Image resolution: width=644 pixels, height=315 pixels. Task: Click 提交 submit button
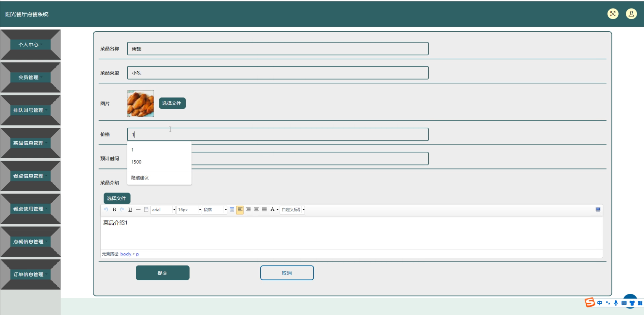pos(162,273)
